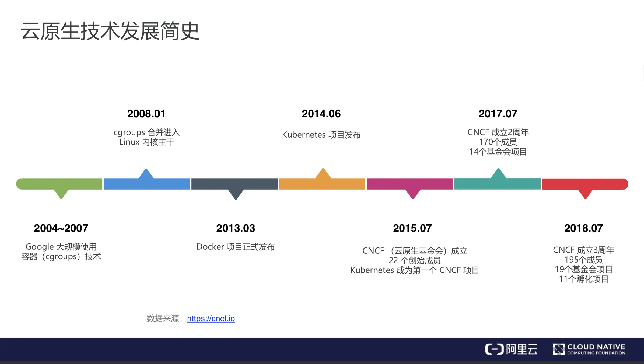Click the teal 2017.07 timeline segment
644x364 pixels.
click(x=497, y=184)
